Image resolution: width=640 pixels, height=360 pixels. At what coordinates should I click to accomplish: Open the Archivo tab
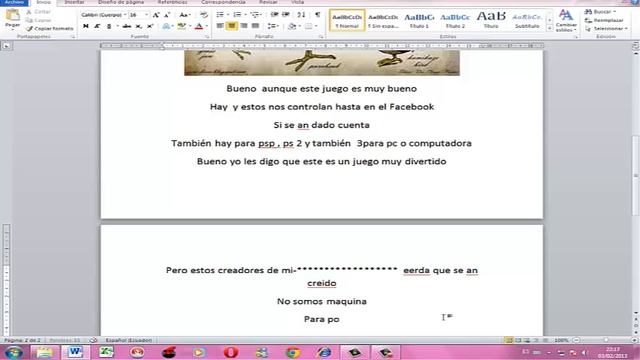[14, 2]
